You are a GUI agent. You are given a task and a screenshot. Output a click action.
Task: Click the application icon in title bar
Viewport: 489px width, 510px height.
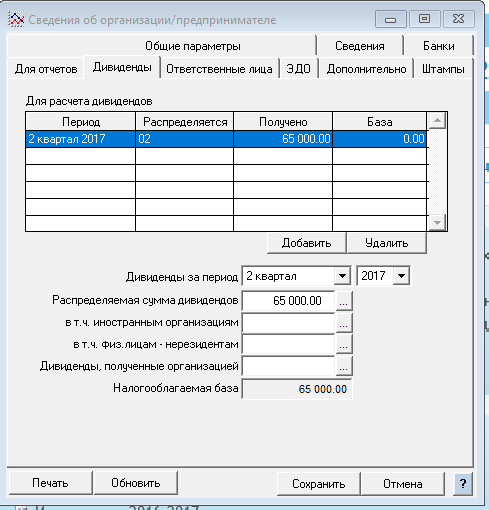(16, 19)
